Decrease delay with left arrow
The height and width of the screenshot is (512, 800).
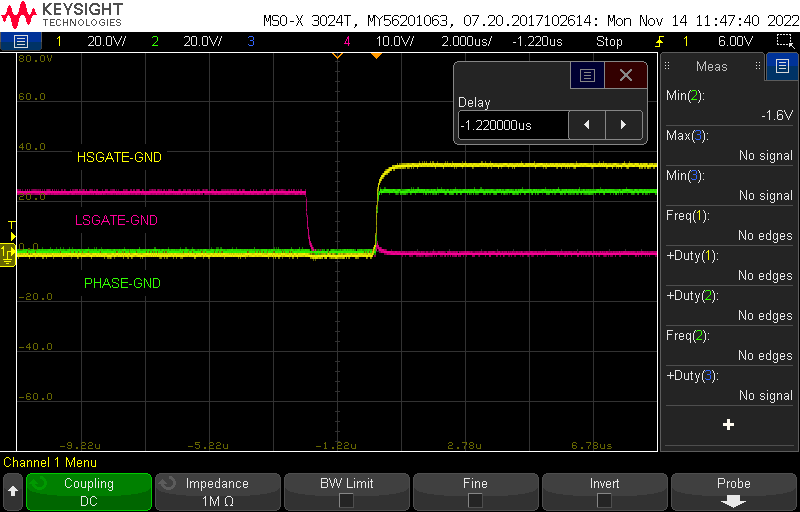(587, 125)
